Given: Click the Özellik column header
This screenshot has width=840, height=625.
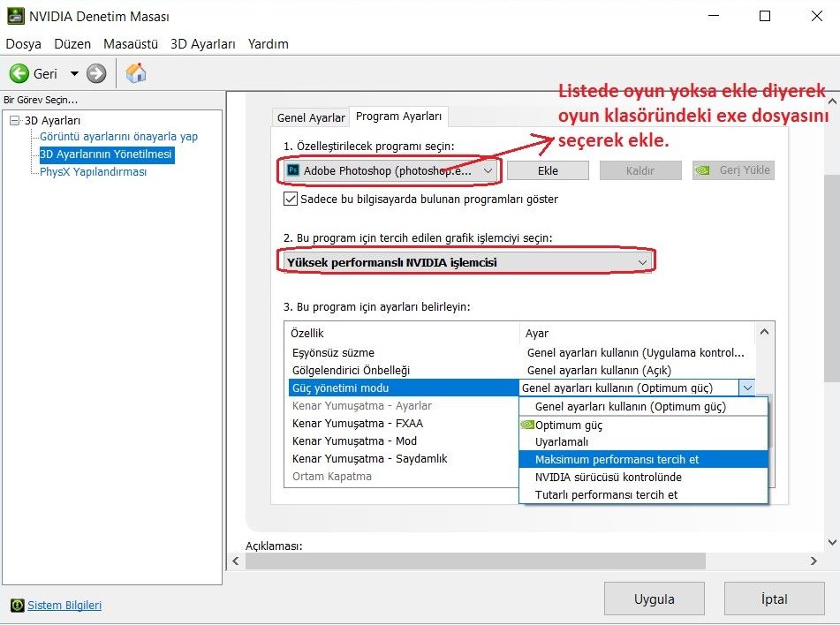Looking at the screenshot, I should tap(402, 333).
